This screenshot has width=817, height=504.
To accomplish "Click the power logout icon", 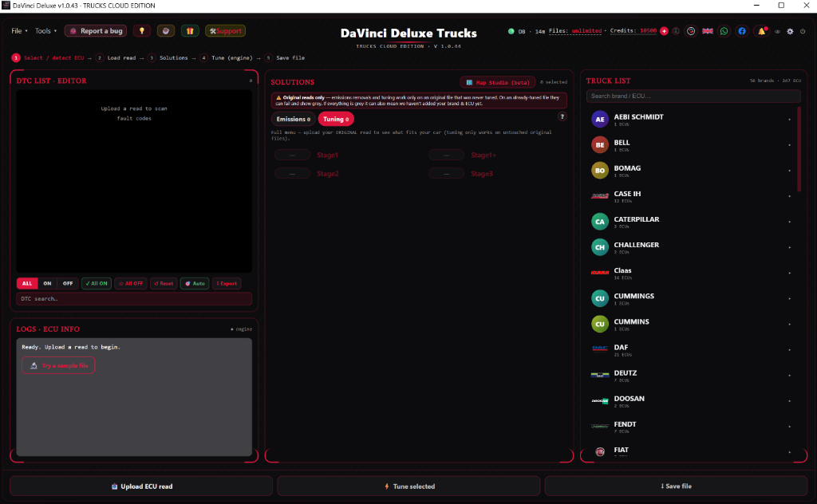I will pyautogui.click(x=803, y=31).
